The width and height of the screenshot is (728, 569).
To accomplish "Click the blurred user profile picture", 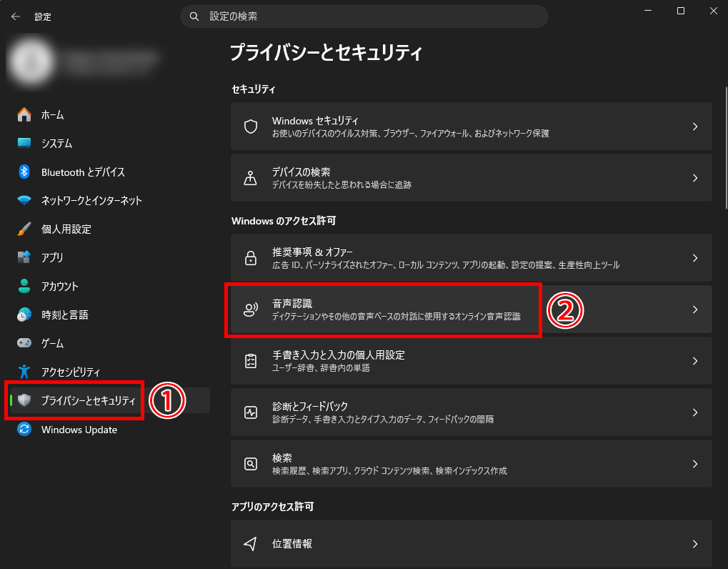I will click(31, 61).
